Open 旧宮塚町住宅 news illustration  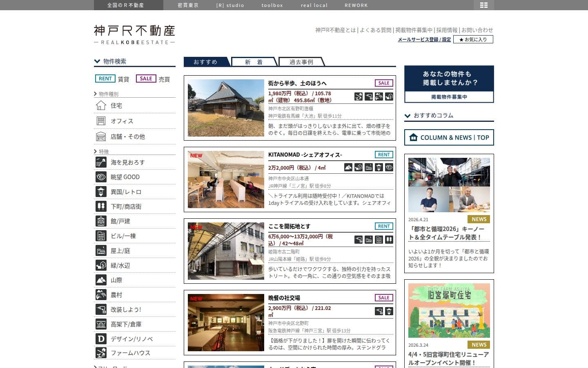tap(449, 311)
